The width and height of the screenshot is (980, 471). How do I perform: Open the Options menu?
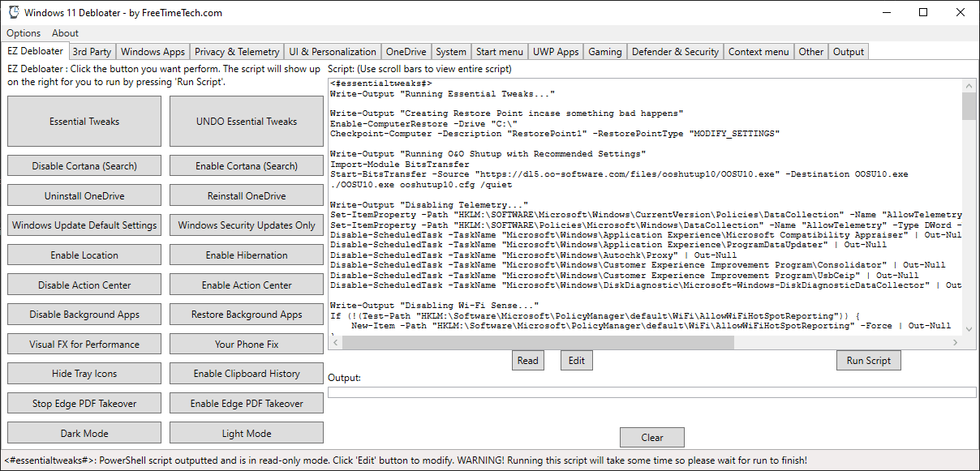(x=24, y=33)
